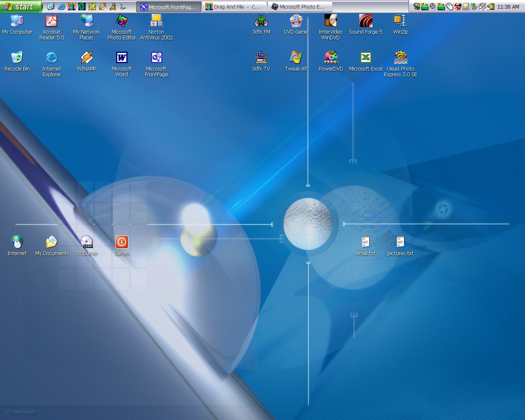The width and height of the screenshot is (525, 420).
Task: Click the AIM running man quick launch icon
Action: pyautogui.click(x=113, y=7)
